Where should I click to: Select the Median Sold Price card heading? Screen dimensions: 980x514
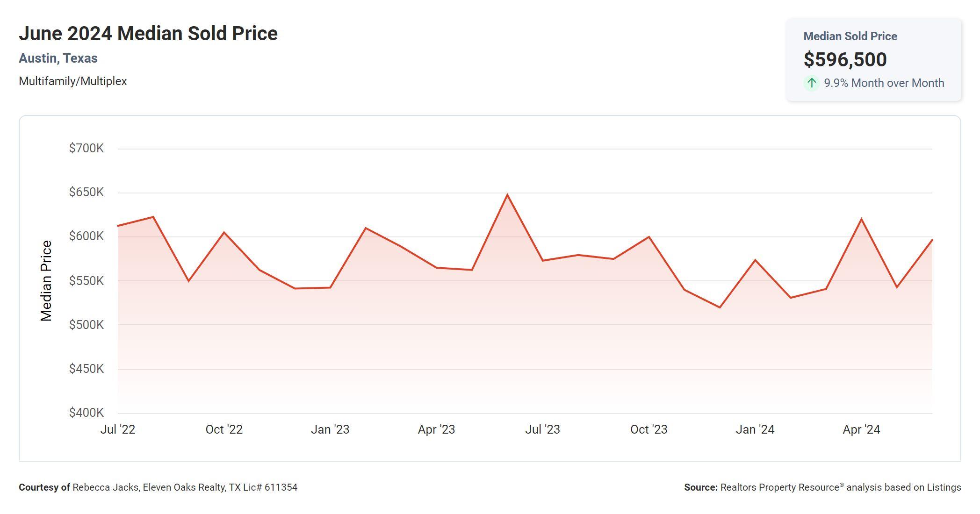point(850,36)
